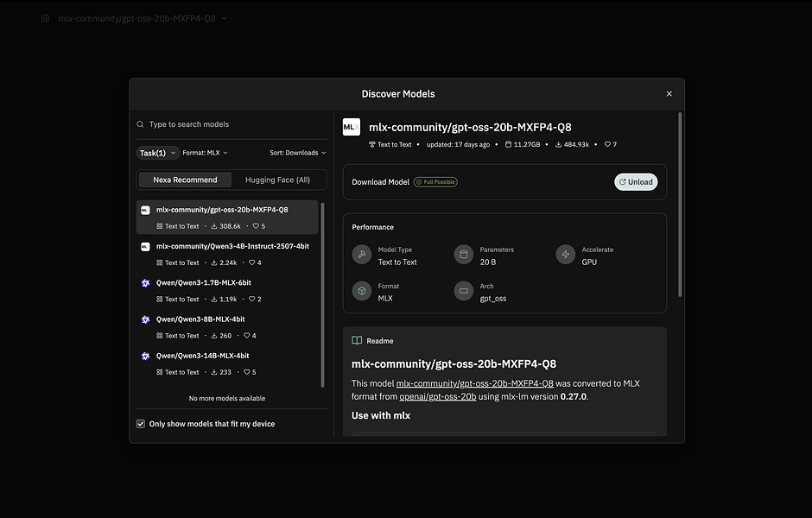Click the search magnifier icon in model search

point(139,123)
